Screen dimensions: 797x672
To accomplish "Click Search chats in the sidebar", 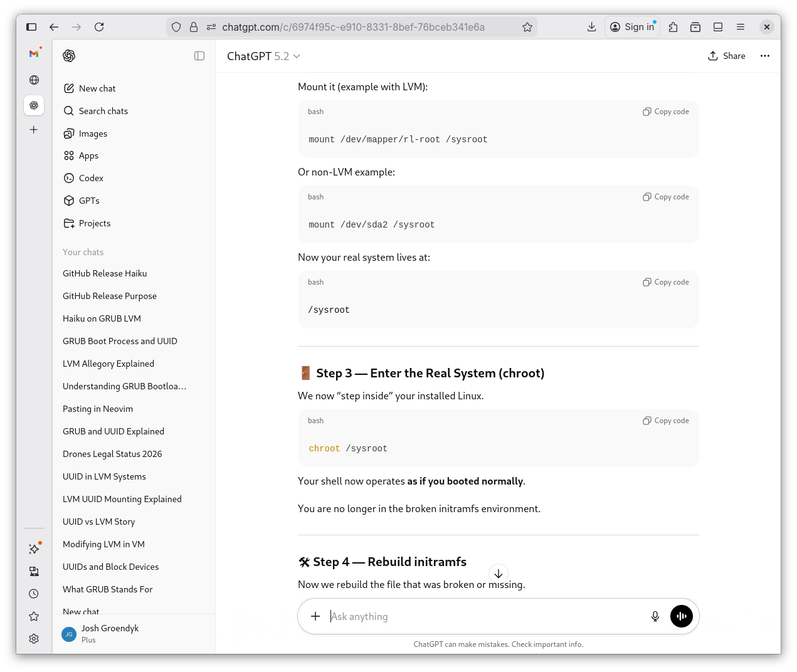I will 103,111.
